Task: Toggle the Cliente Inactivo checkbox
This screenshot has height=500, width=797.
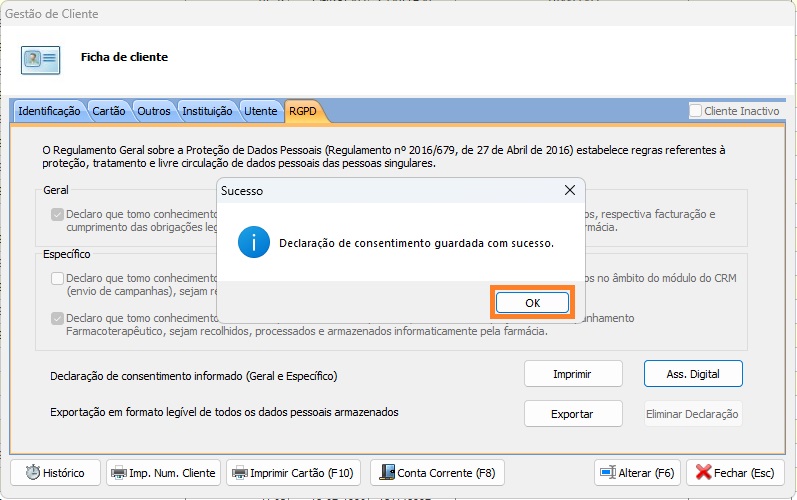Action: (696, 111)
